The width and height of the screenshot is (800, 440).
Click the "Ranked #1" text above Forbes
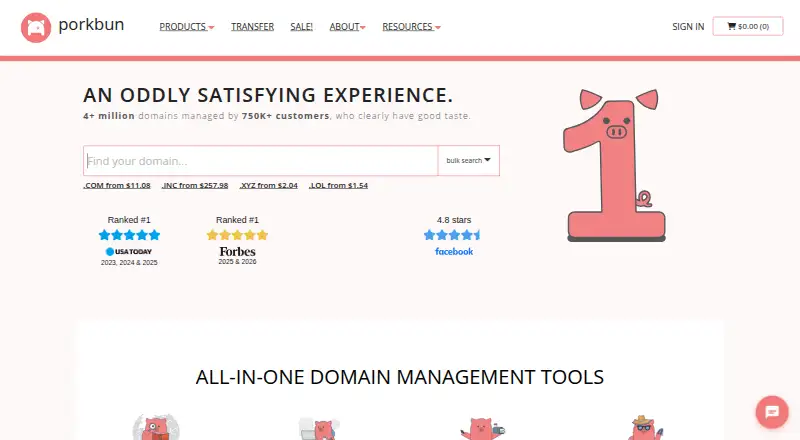(x=237, y=220)
